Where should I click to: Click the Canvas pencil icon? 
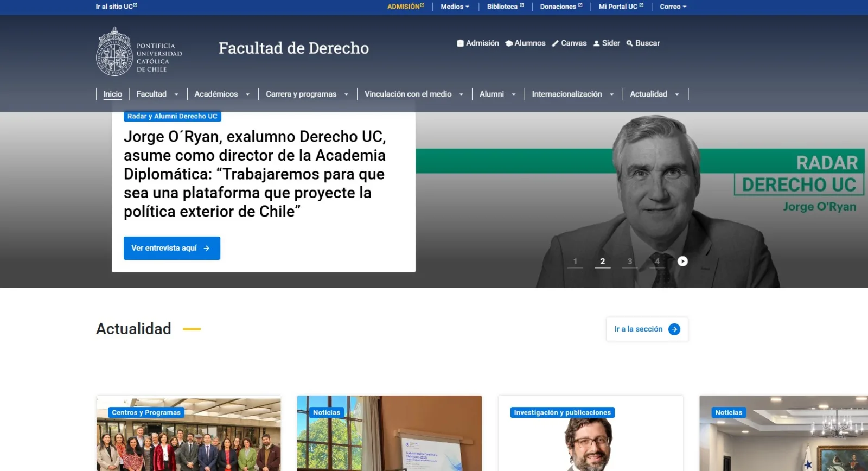555,43
